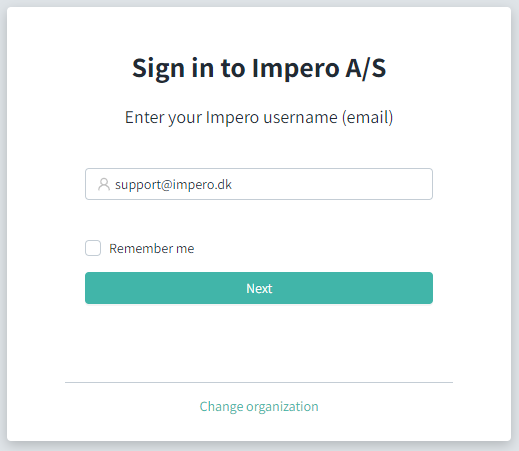Enable the Remember me option box
This screenshot has height=451, width=519.
93,248
